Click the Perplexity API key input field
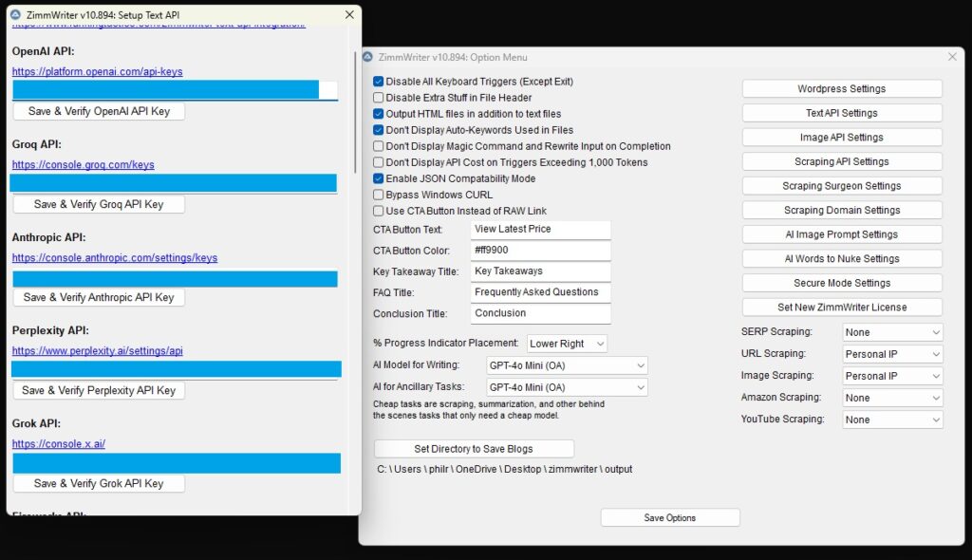The width and height of the screenshot is (972, 560). pyautogui.click(x=176, y=369)
